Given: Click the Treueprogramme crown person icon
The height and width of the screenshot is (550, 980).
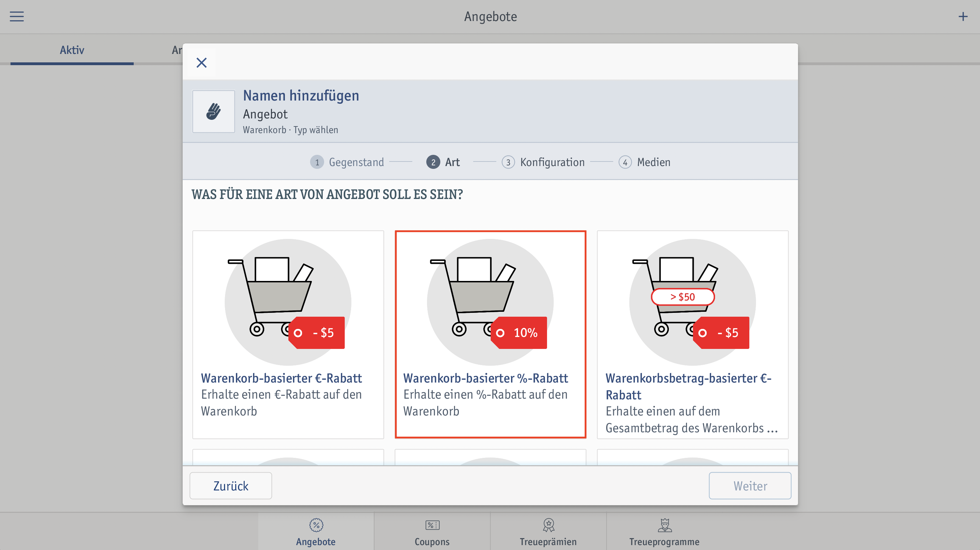Looking at the screenshot, I should [665, 525].
